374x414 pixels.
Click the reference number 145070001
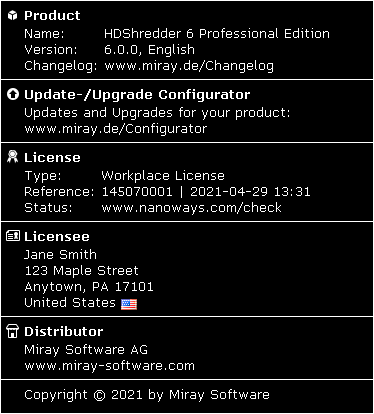pyautogui.click(x=137, y=192)
